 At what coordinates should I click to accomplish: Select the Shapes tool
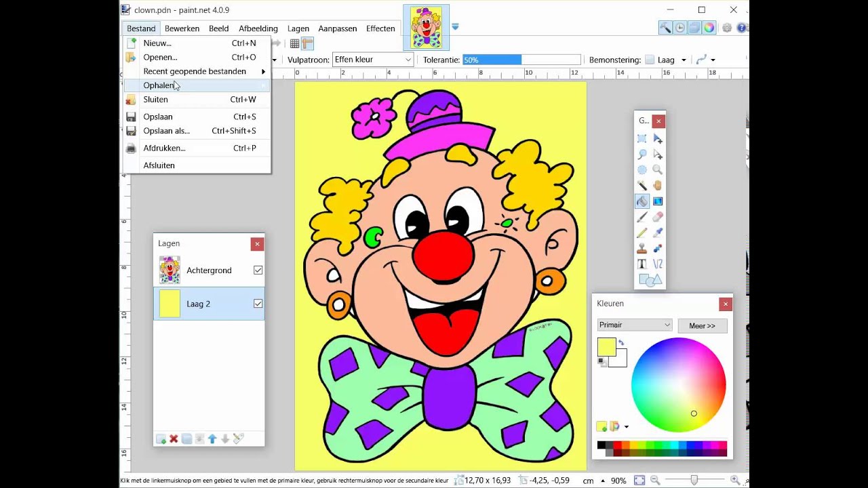pyautogui.click(x=649, y=280)
